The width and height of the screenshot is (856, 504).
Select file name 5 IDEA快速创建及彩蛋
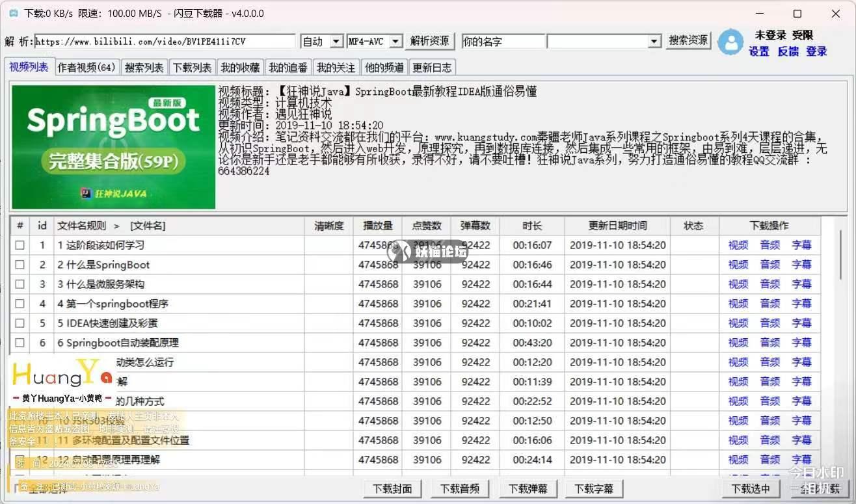(108, 323)
